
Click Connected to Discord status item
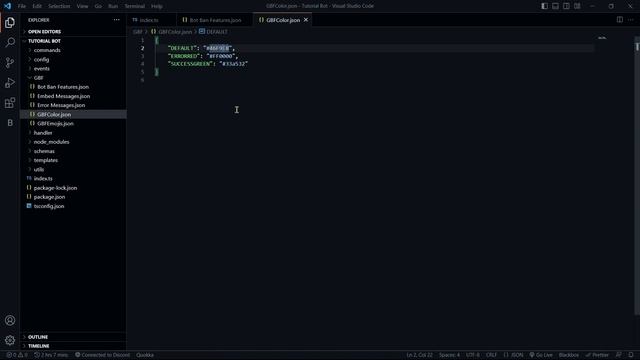102,355
